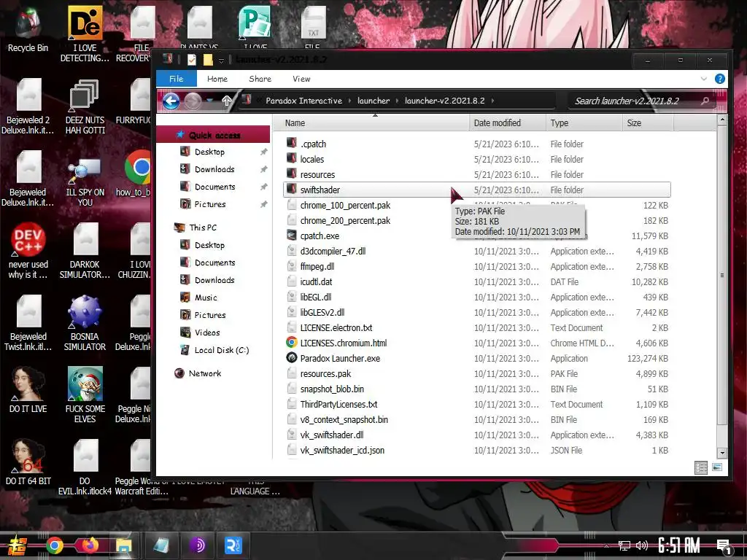
Task: Open the recent locations dropdown arrow
Action: (x=209, y=101)
